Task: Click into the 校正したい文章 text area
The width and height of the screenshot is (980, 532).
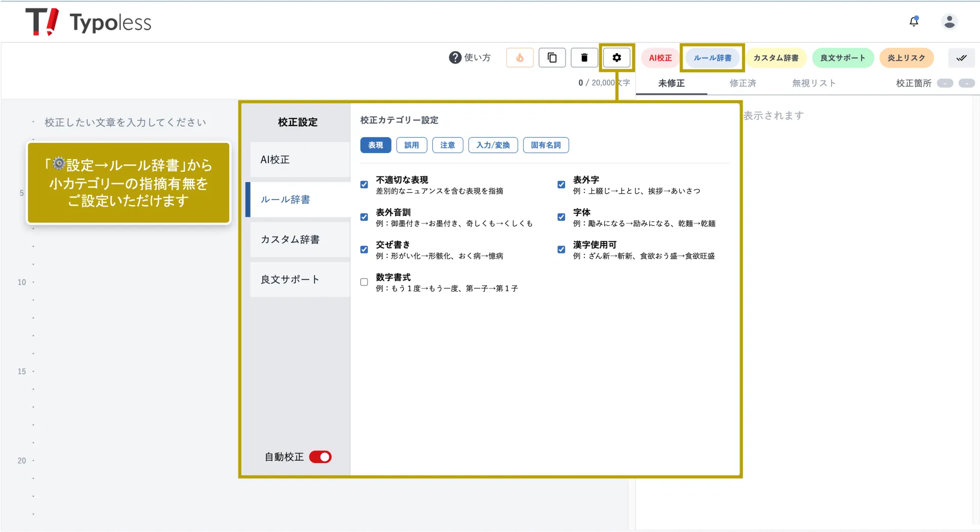Action: click(125, 122)
